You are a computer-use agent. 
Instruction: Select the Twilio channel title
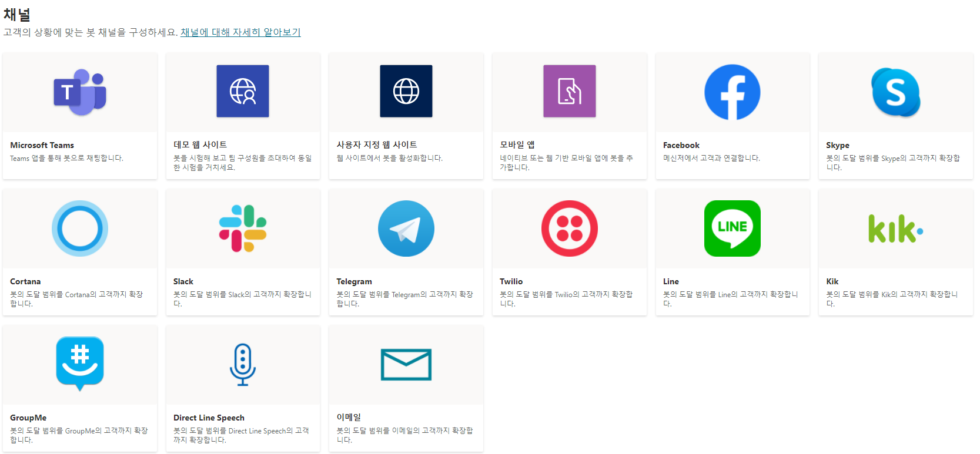[511, 281]
